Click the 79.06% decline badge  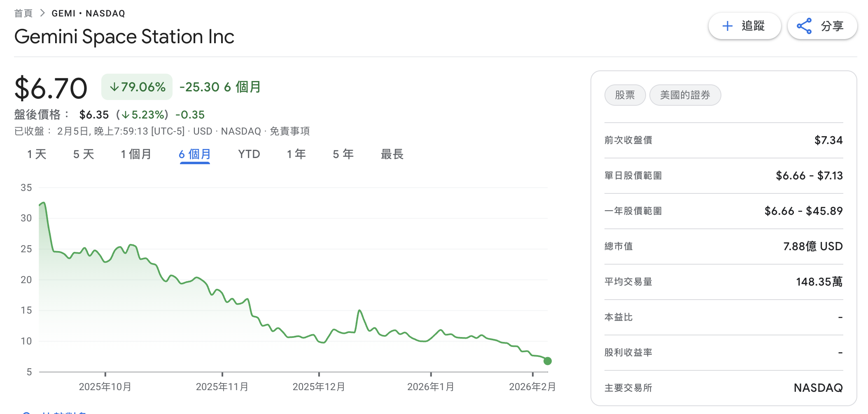point(137,87)
